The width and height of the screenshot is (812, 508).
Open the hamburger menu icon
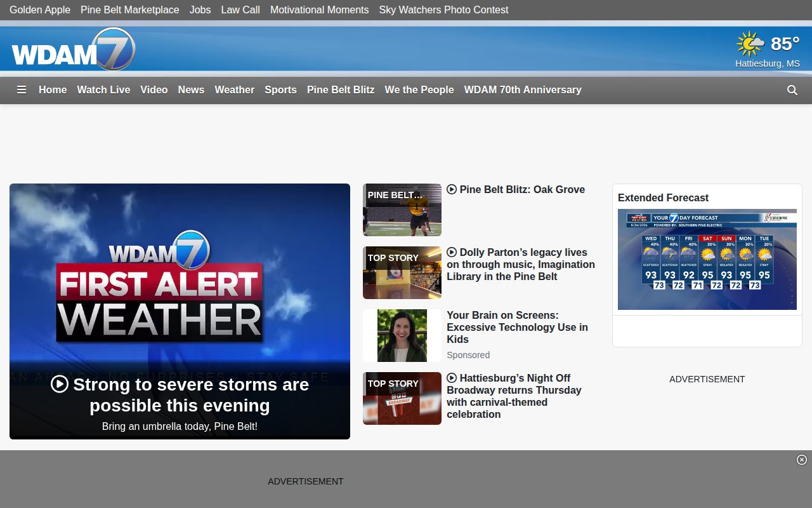(x=22, y=90)
